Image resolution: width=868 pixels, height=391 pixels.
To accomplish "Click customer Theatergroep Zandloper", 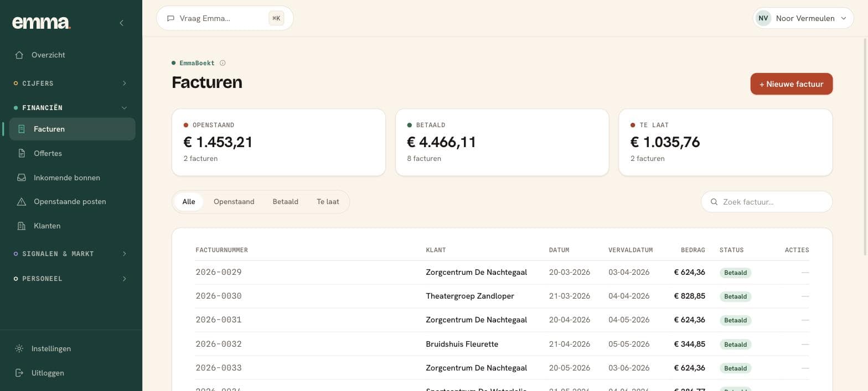I will click(x=470, y=296).
